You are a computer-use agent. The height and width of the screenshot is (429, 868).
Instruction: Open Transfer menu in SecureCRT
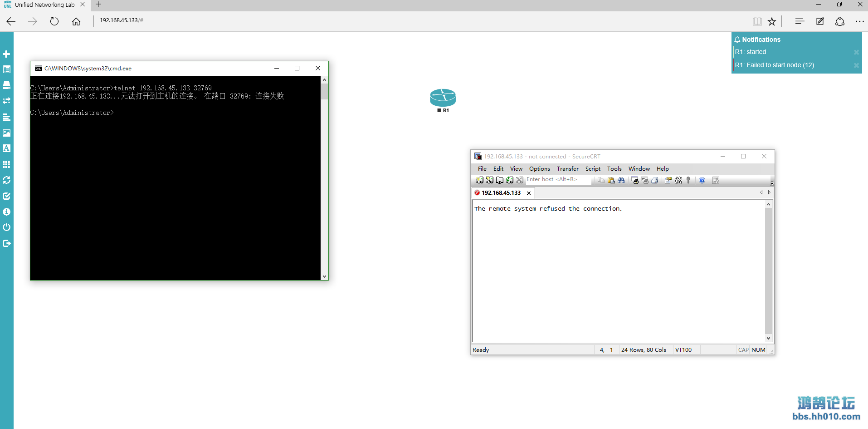568,168
